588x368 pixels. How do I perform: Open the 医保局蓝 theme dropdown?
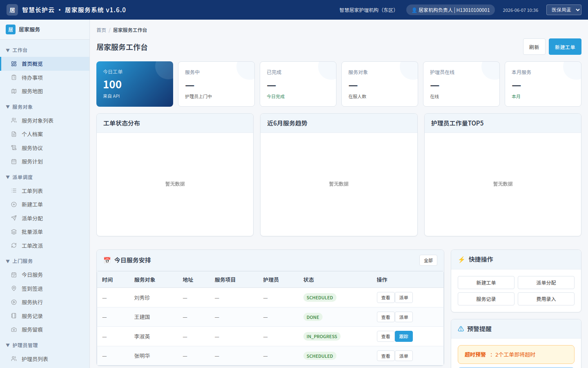click(564, 10)
